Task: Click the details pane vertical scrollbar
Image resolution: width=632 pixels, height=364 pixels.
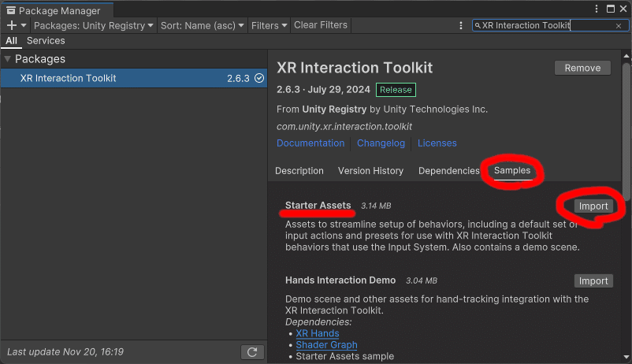Action: pyautogui.click(x=626, y=131)
